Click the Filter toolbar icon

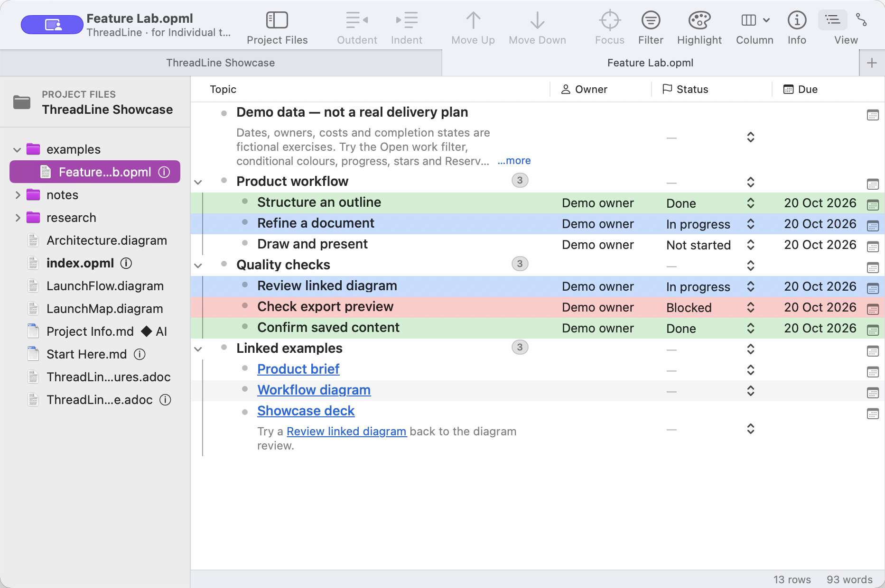pyautogui.click(x=651, y=20)
